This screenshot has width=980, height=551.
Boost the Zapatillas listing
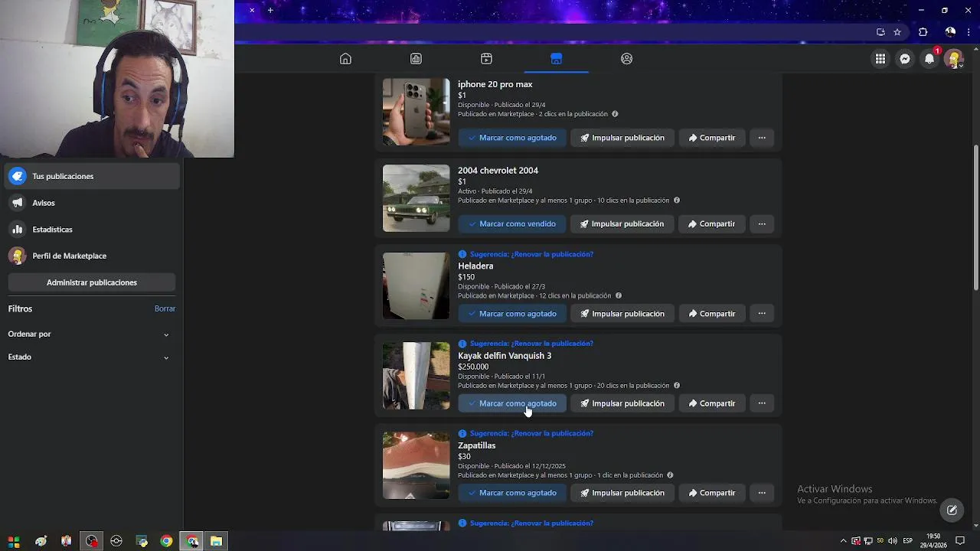tap(622, 493)
